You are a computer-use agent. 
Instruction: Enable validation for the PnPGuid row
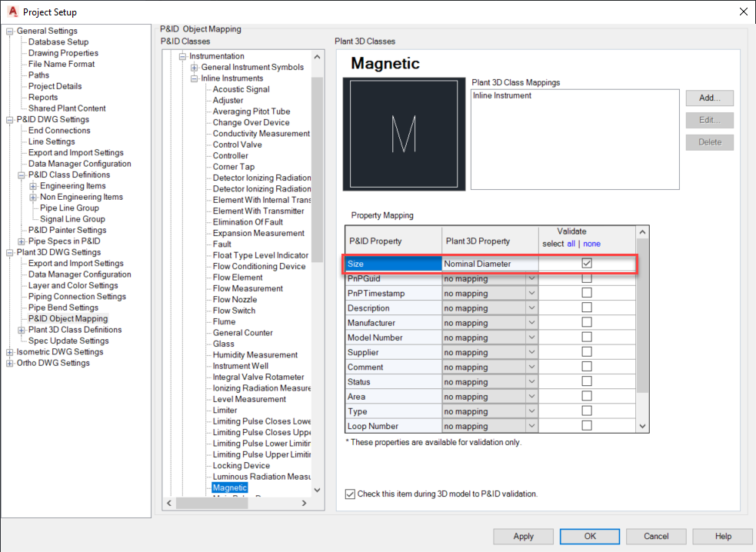tap(587, 278)
